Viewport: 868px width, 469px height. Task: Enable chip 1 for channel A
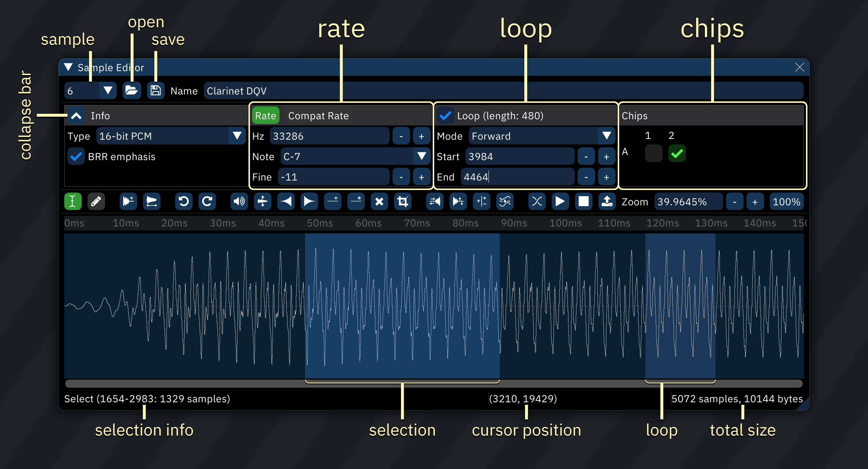click(x=653, y=153)
